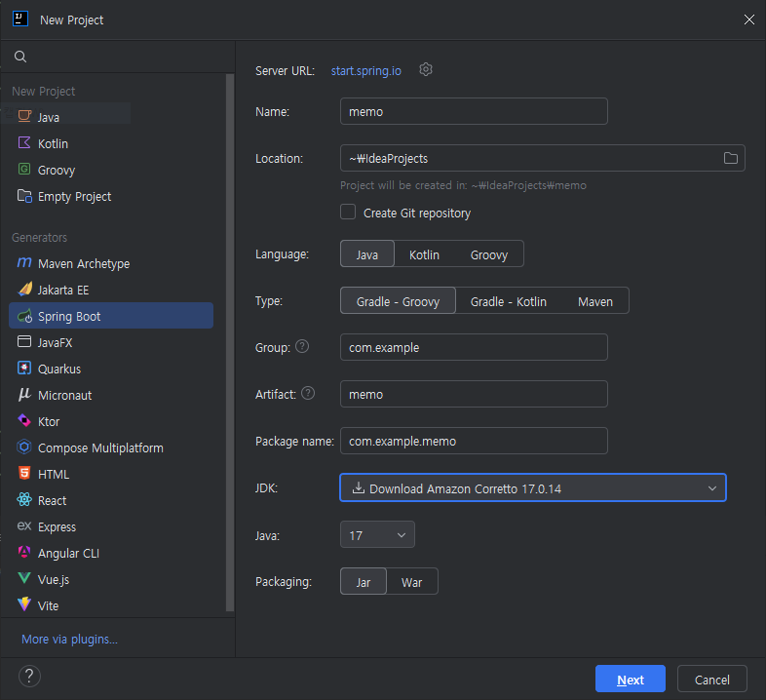Click the HTML5 shield icon

pyautogui.click(x=24, y=473)
